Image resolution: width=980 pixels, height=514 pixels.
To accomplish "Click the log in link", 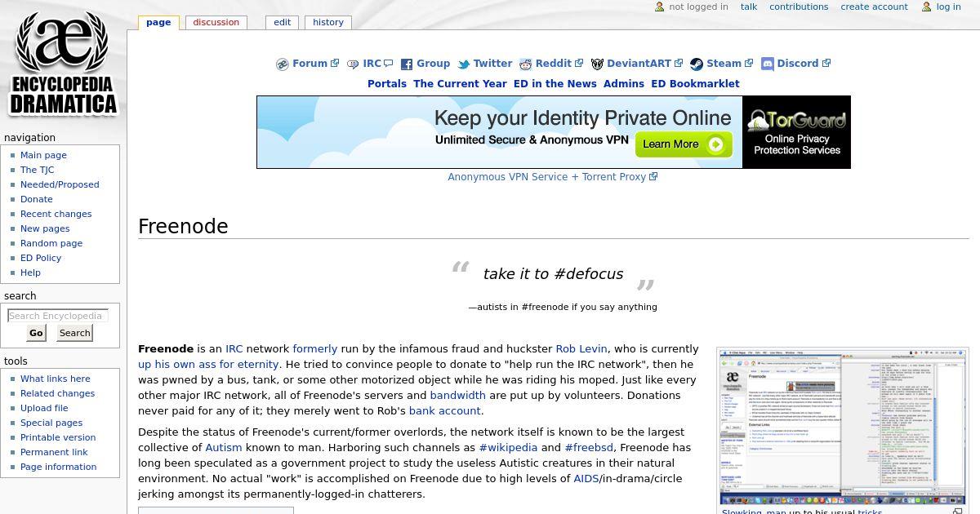I will [x=948, y=7].
